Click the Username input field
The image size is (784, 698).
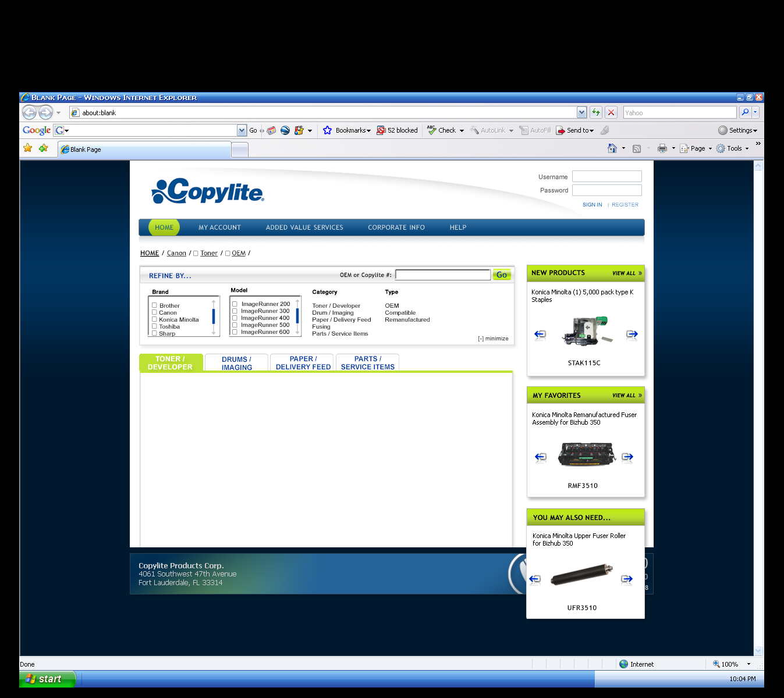click(607, 176)
